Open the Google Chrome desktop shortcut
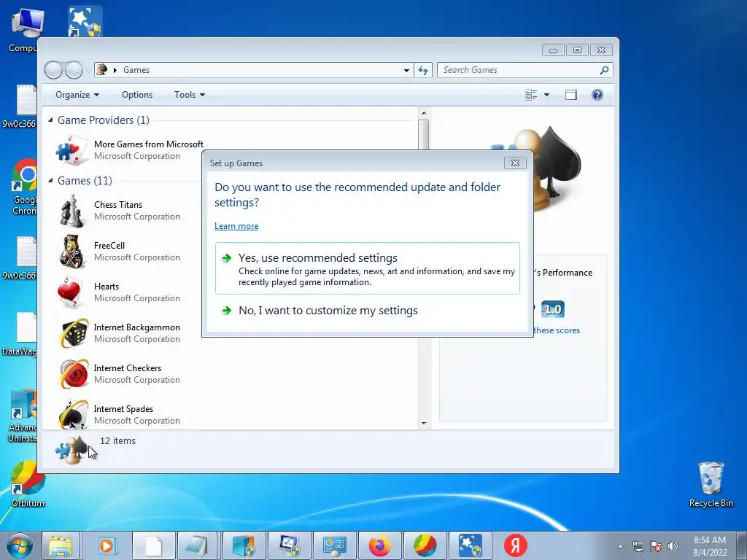 tap(25, 187)
